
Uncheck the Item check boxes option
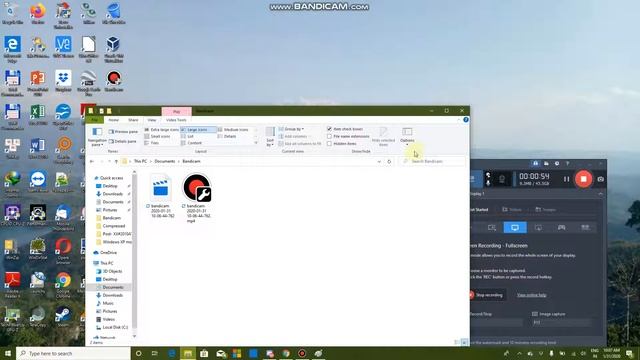click(329, 129)
